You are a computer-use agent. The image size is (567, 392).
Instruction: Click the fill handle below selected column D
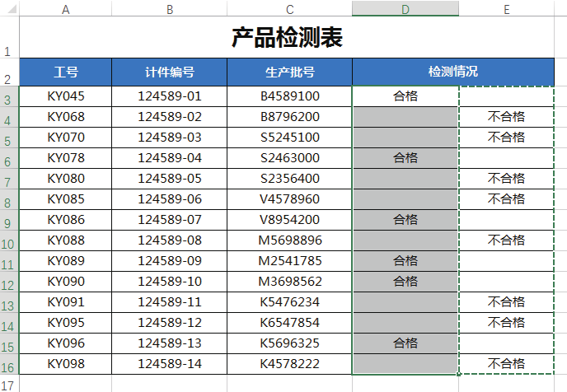458,375
